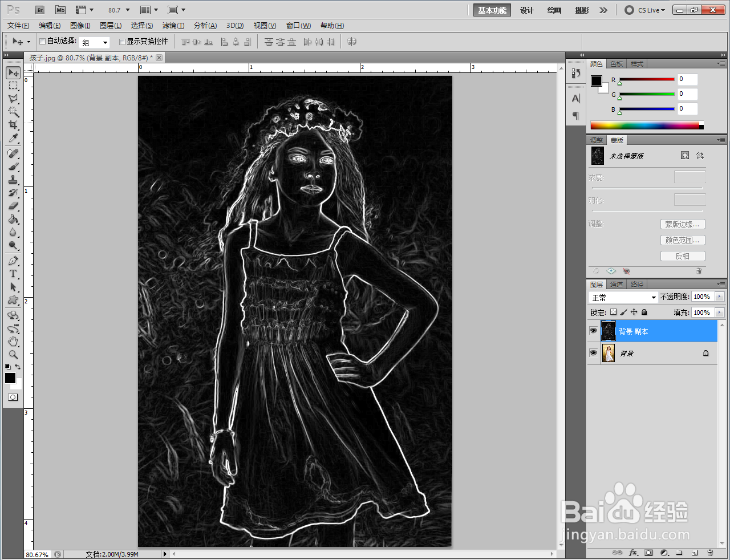Screen dimensions: 730x560
Task: Add layer style with fx icon
Action: tap(634, 553)
